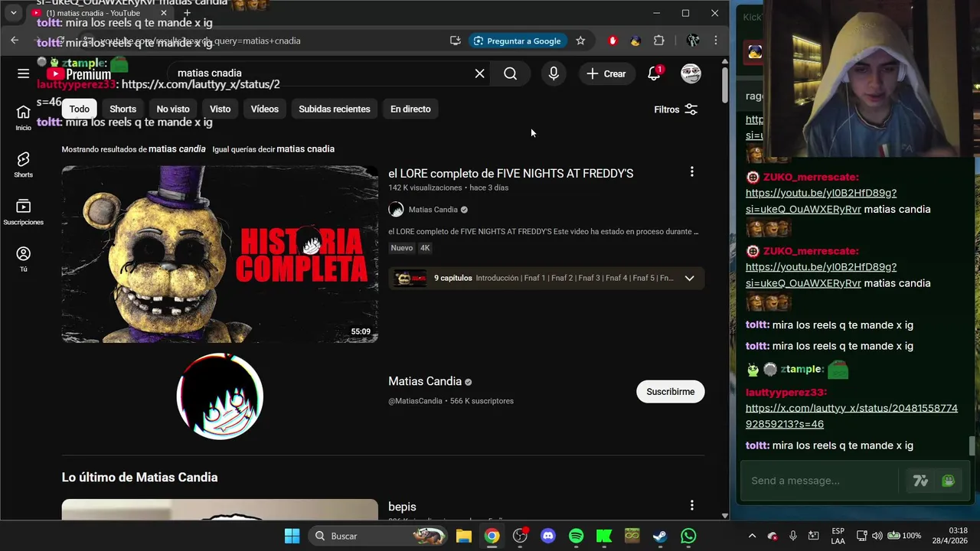Screen dimensions: 980x551
Task: Open File Explorer from the taskbar
Action: [x=463, y=536]
